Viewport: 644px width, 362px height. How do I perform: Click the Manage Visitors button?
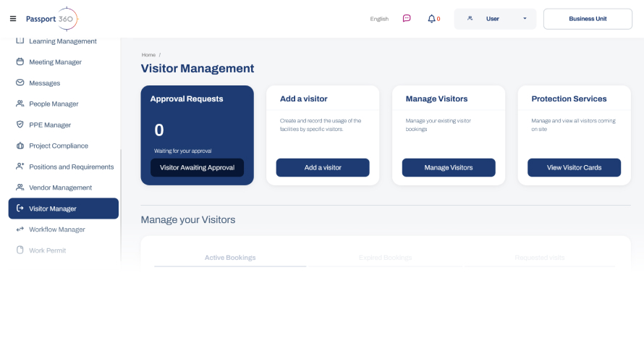(x=449, y=168)
